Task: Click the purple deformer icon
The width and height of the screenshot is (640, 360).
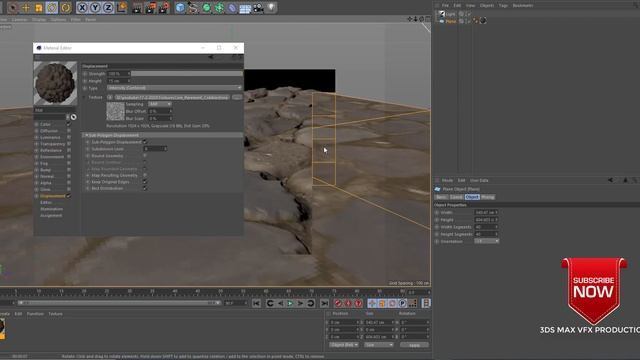Action: 232,7
